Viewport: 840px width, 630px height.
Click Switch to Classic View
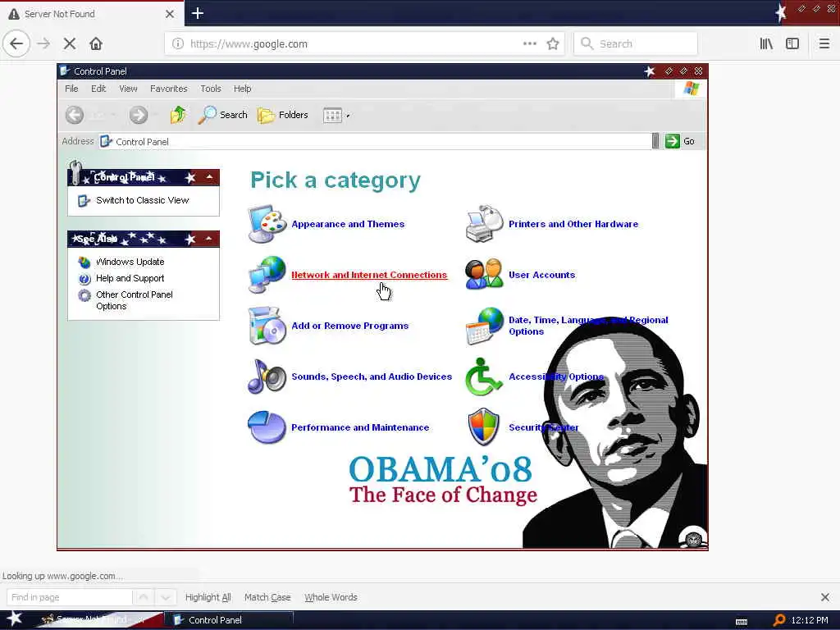tap(143, 200)
